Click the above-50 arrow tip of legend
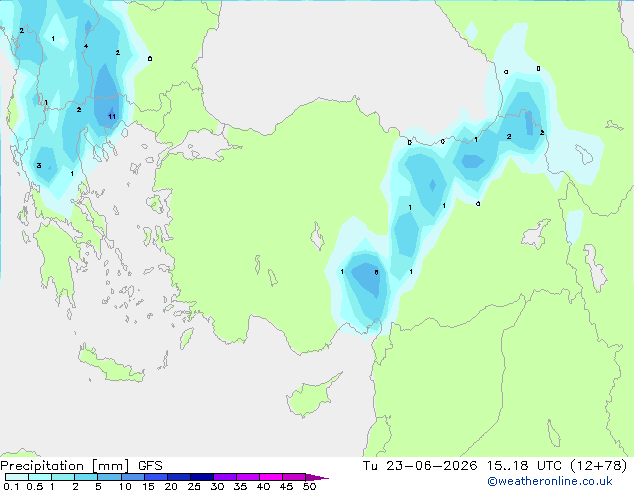The image size is (634, 490). coord(317,477)
